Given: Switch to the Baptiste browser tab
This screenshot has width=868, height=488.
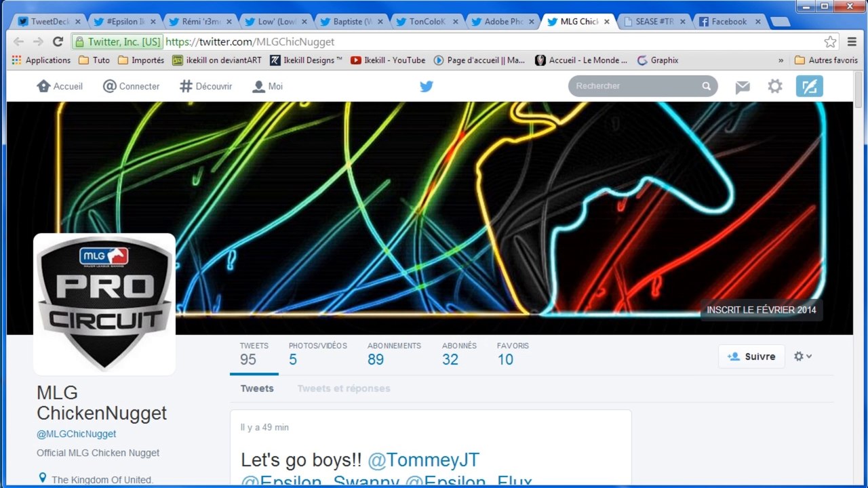Looking at the screenshot, I should point(353,22).
